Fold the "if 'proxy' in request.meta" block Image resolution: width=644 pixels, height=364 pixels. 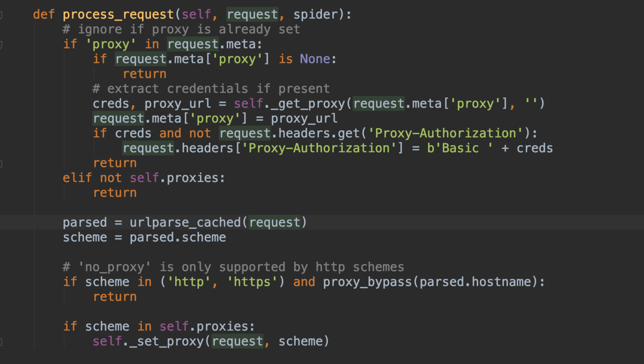click(x=1, y=45)
